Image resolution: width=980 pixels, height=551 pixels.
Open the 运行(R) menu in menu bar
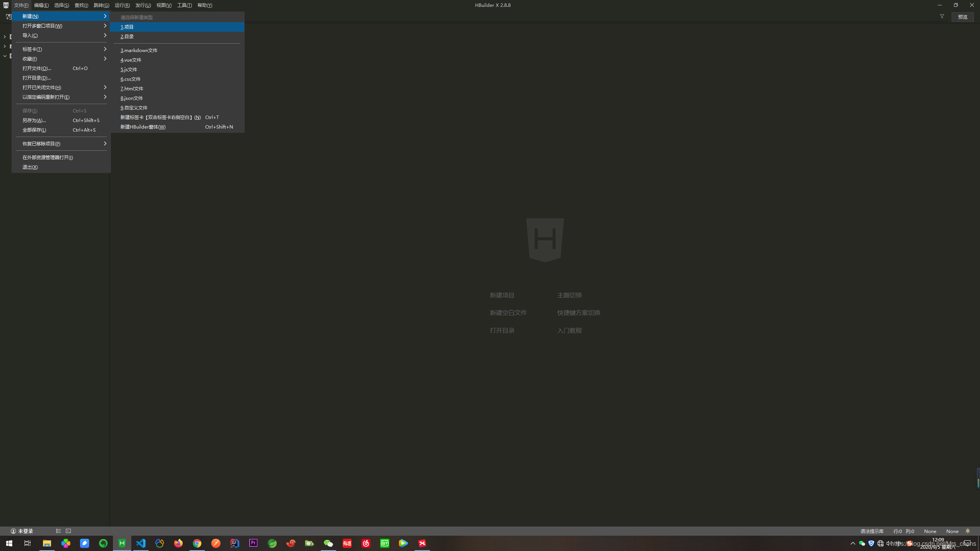click(x=122, y=5)
